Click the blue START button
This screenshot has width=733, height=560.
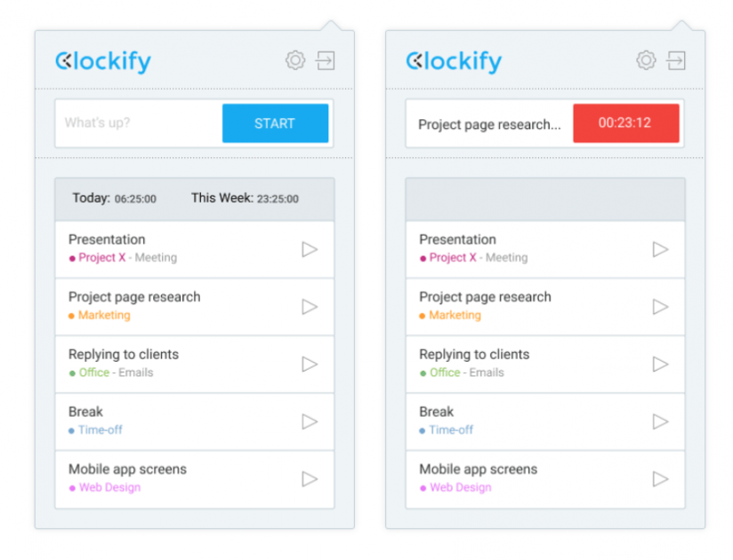click(276, 124)
